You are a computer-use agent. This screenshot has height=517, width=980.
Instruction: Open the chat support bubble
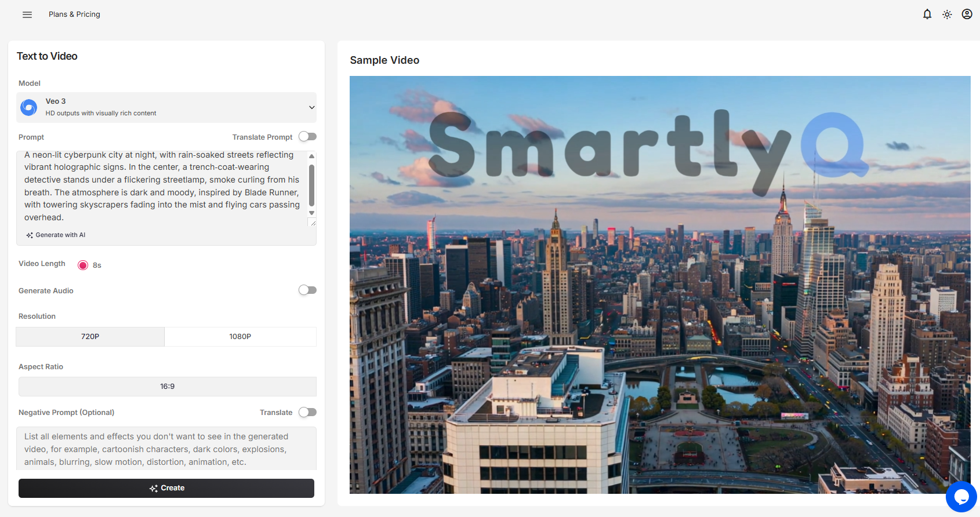961,497
